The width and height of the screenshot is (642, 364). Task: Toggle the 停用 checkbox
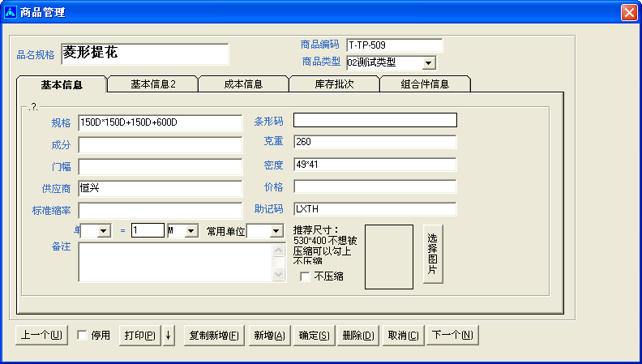point(83,336)
